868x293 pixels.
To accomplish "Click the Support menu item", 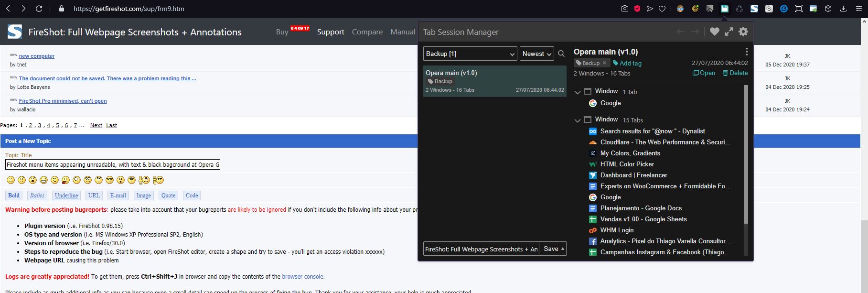I will [331, 32].
